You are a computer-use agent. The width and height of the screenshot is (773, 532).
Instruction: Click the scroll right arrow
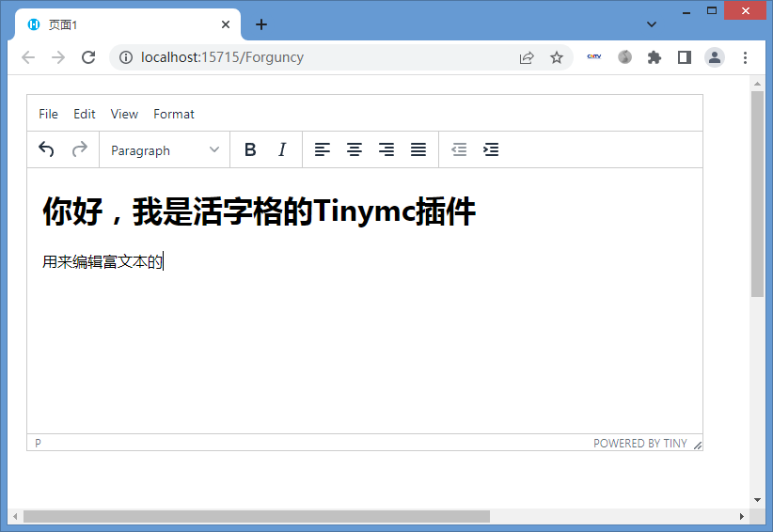tap(741, 516)
